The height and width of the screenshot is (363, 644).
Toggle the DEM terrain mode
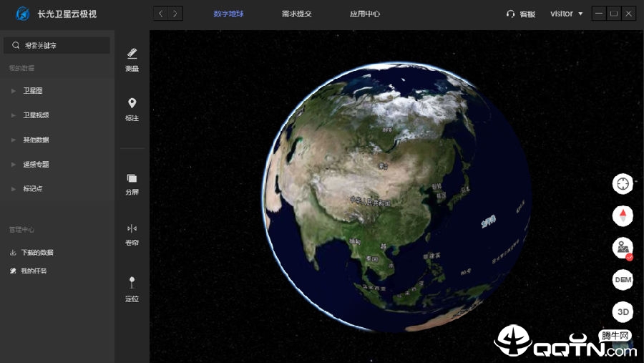click(x=623, y=279)
